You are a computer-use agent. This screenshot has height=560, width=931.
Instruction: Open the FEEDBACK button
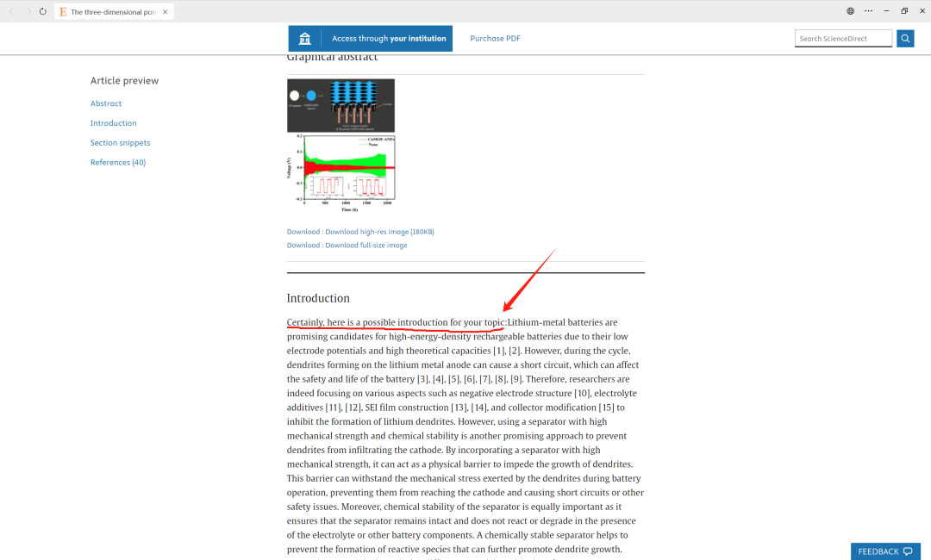click(884, 551)
